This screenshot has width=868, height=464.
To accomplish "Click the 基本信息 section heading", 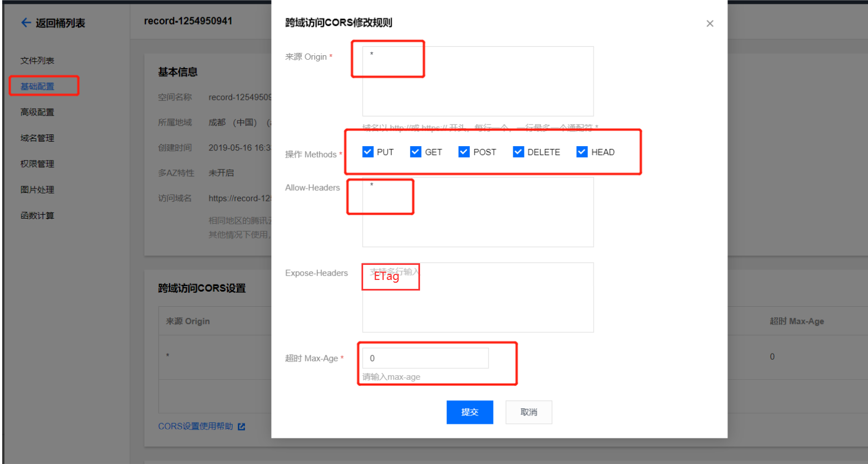I will (x=178, y=72).
